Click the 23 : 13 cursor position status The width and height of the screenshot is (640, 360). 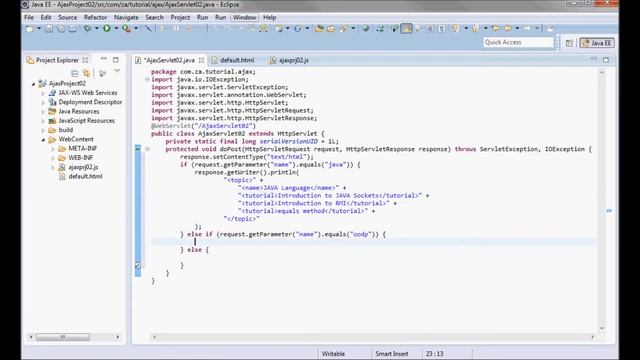point(434,353)
